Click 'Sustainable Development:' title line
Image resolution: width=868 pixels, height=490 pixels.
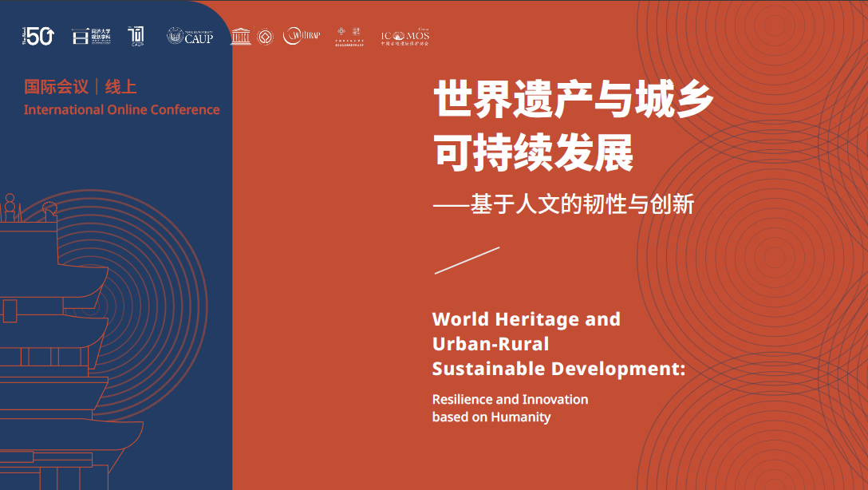coord(559,369)
